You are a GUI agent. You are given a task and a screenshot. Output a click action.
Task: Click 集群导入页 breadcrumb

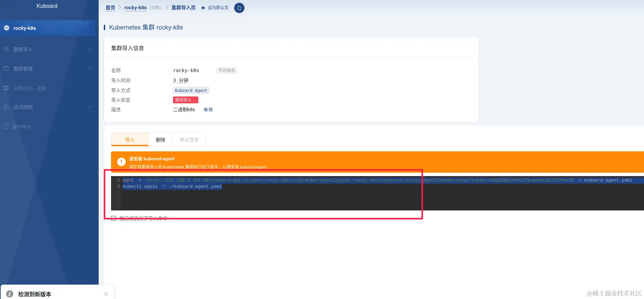pyautogui.click(x=184, y=8)
